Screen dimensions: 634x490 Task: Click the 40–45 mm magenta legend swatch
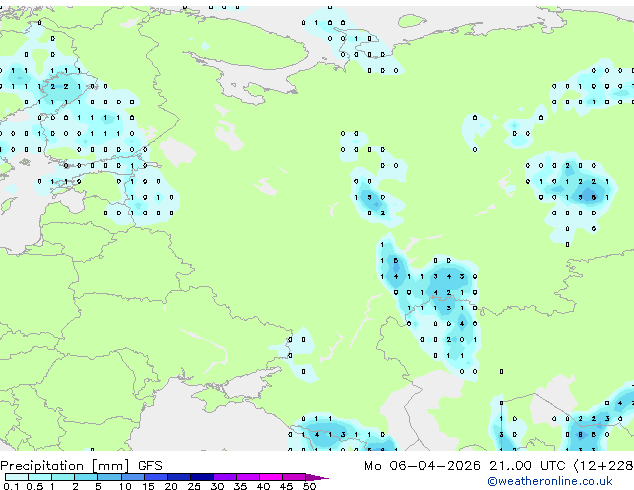(x=271, y=477)
